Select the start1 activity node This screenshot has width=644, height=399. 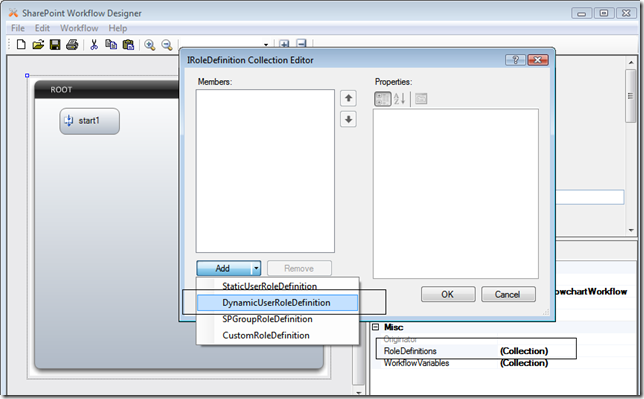[90, 121]
